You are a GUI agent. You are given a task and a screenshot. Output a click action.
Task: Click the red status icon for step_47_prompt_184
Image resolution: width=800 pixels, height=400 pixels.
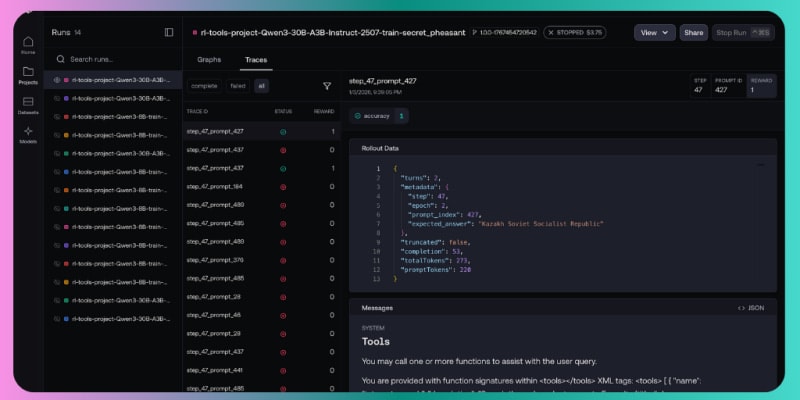[x=283, y=187]
